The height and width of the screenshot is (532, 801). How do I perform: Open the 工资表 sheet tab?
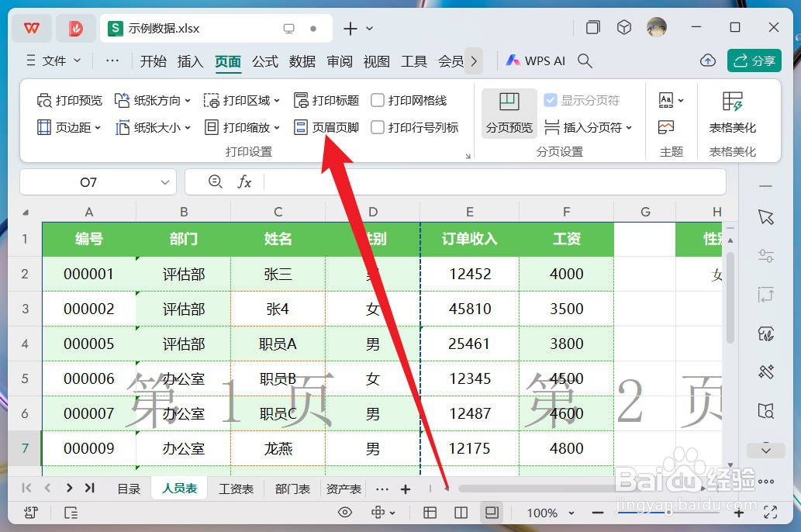pyautogui.click(x=237, y=489)
